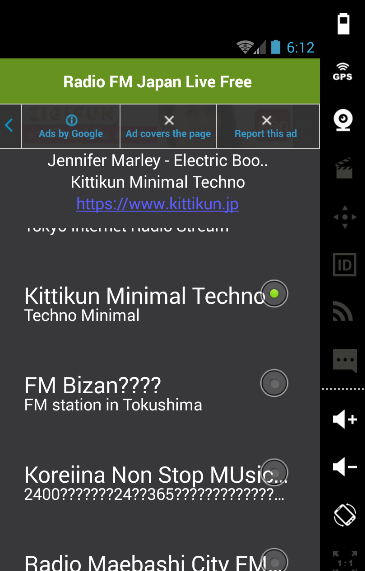Select Koreiina Non Stop Music radio button
The image size is (365, 571).
click(274, 472)
